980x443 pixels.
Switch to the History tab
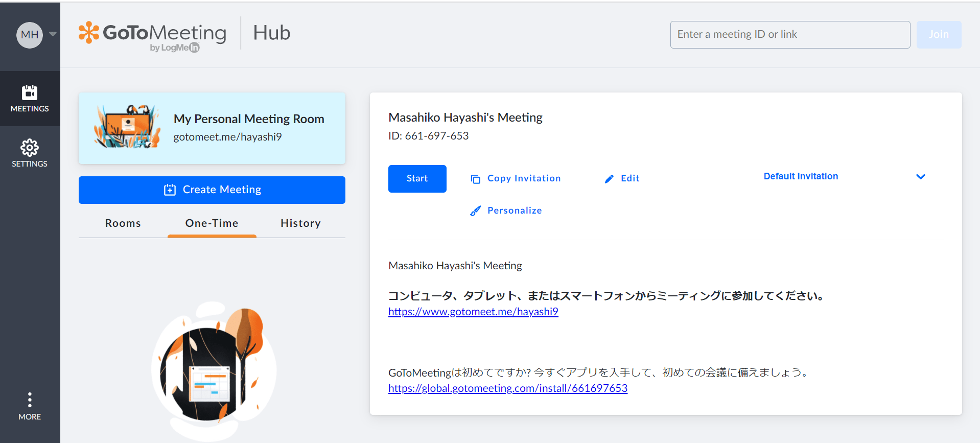click(300, 223)
